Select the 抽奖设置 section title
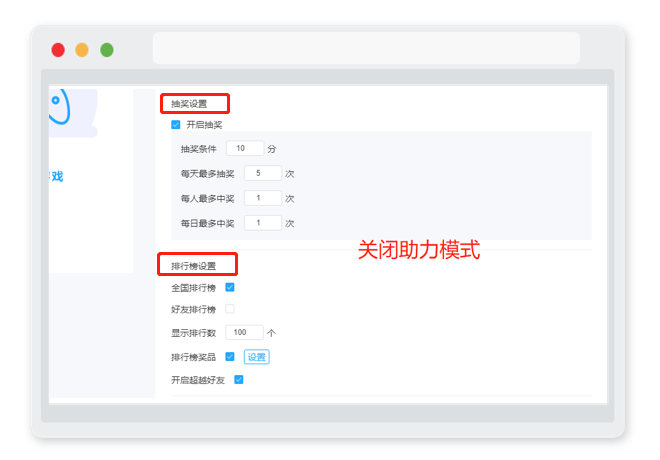This screenshot has height=460, width=660. [x=189, y=104]
